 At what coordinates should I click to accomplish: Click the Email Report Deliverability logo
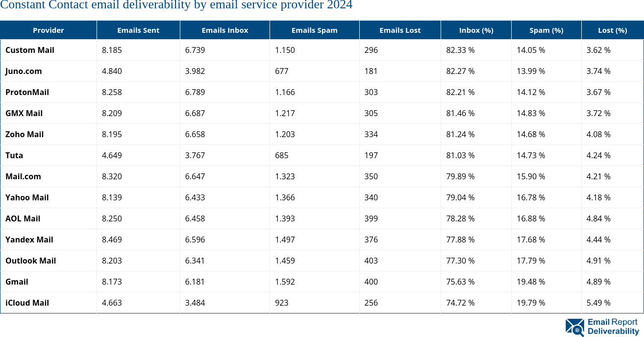[x=602, y=327]
